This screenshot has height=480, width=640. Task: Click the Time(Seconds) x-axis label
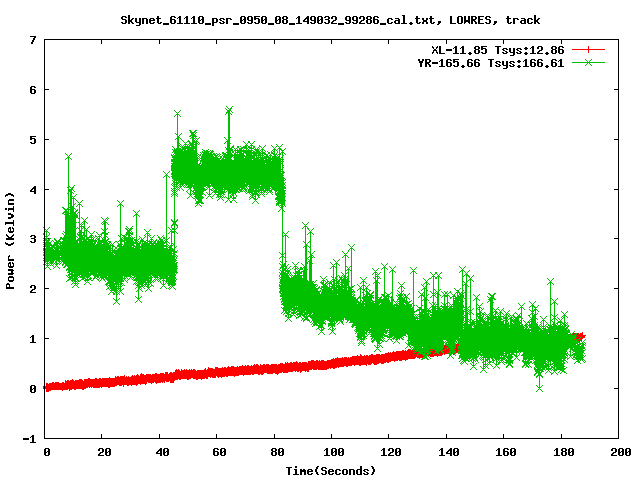[x=330, y=470]
